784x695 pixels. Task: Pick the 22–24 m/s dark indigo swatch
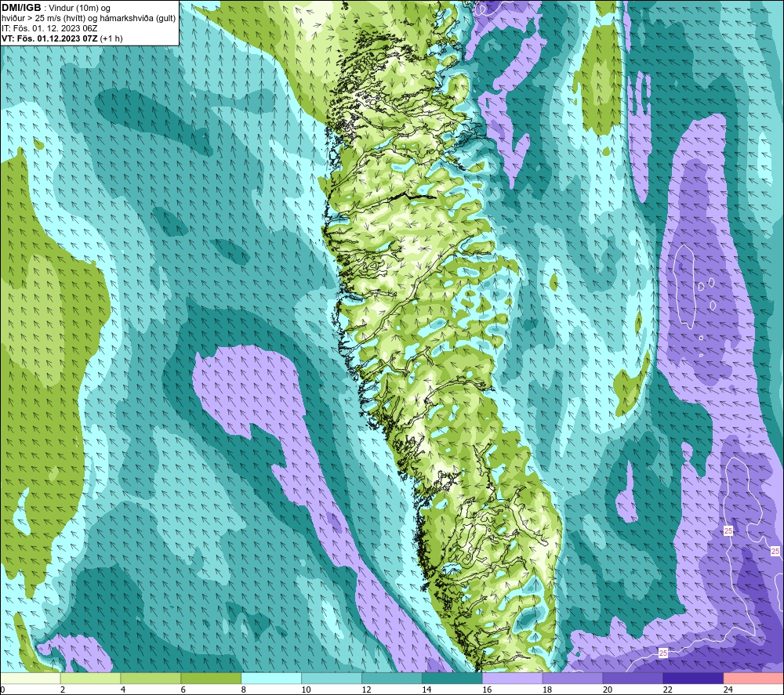(x=694, y=678)
